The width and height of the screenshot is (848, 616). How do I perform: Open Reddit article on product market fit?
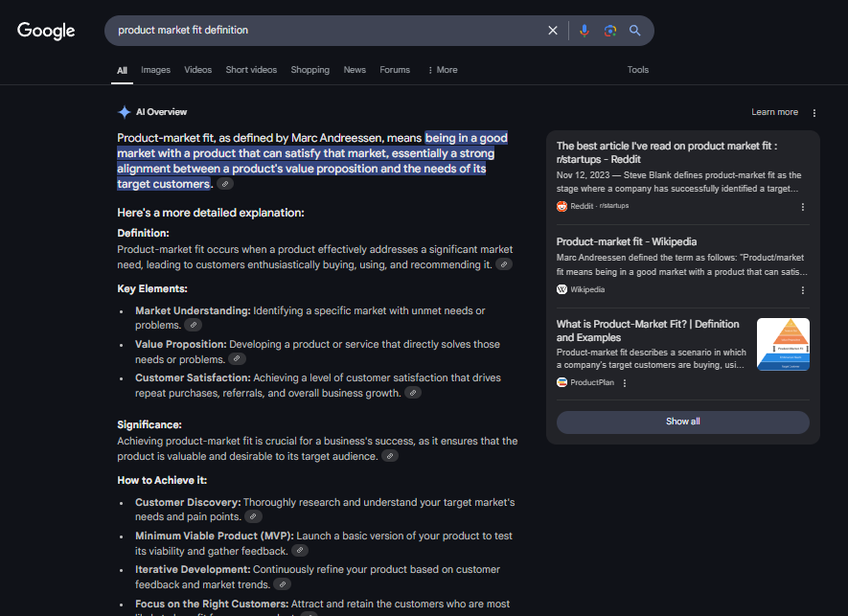667,152
